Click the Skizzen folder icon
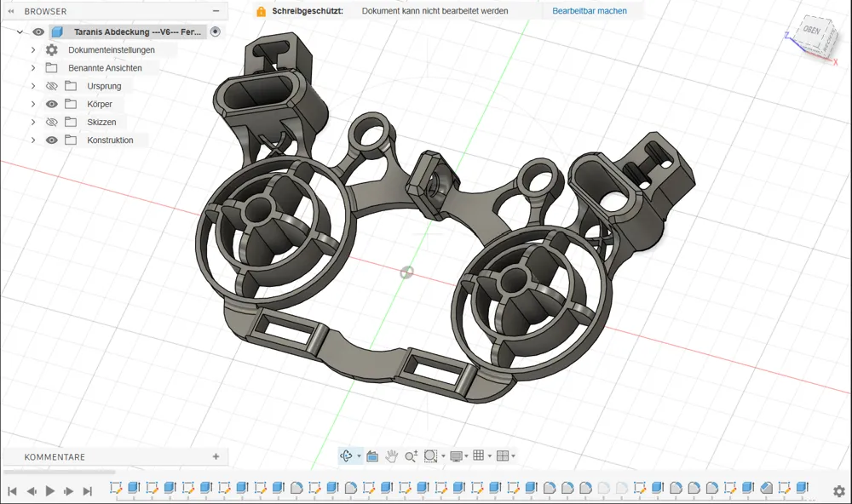The height and width of the screenshot is (504, 852). (x=71, y=122)
